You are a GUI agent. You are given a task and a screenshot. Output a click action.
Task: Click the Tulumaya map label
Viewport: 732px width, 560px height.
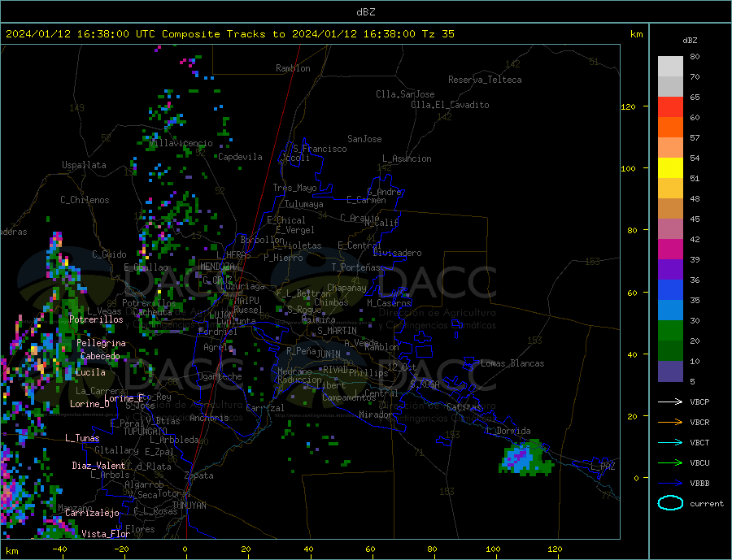click(304, 204)
